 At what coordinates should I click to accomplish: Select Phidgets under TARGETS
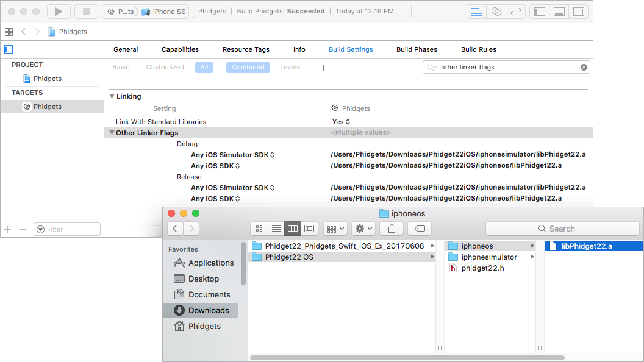pyautogui.click(x=52, y=107)
